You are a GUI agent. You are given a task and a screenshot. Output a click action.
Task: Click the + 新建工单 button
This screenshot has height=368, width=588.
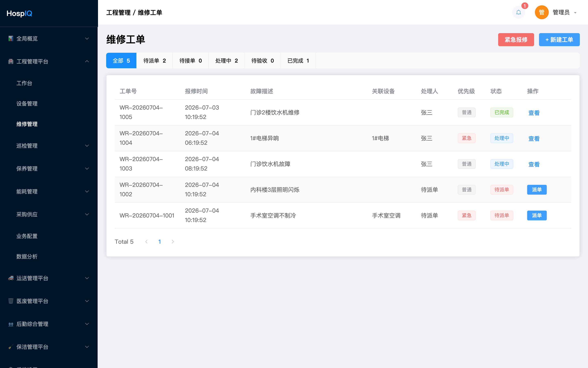click(x=559, y=40)
